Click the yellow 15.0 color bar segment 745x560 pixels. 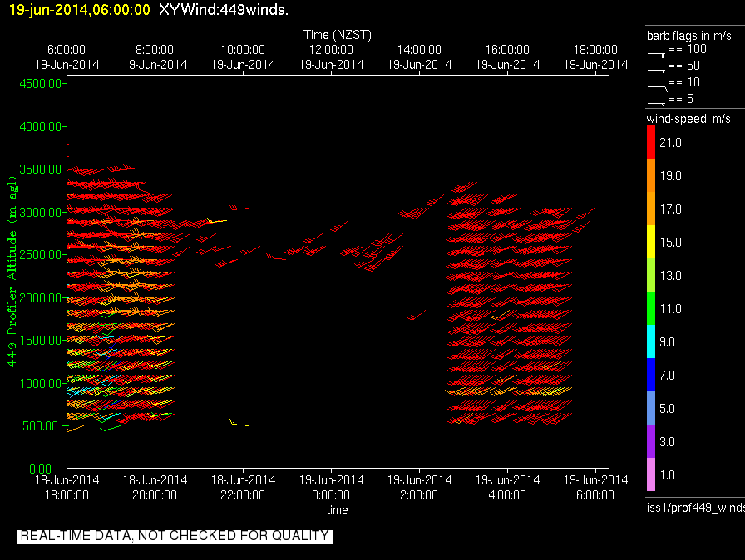pyautogui.click(x=651, y=242)
